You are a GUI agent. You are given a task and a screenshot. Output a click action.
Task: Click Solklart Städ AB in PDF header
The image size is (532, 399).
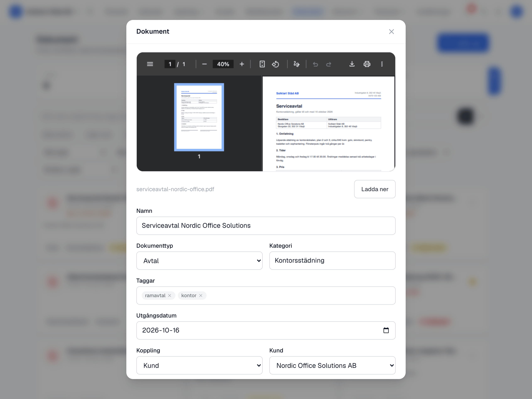[x=287, y=93]
